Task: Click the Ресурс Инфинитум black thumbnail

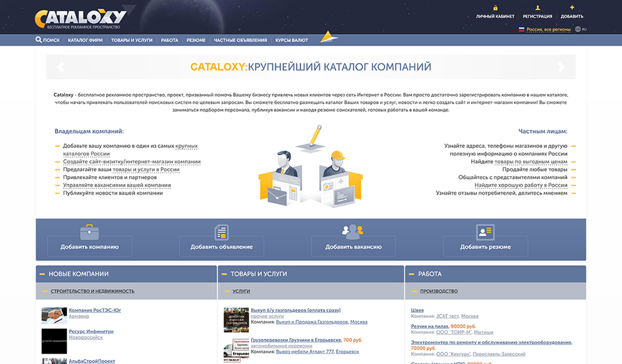Action: tap(54, 341)
